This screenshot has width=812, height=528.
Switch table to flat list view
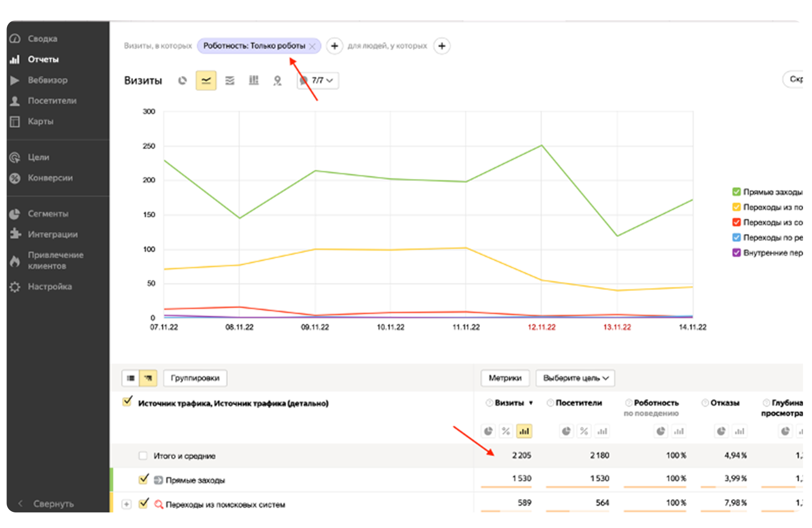(131, 378)
